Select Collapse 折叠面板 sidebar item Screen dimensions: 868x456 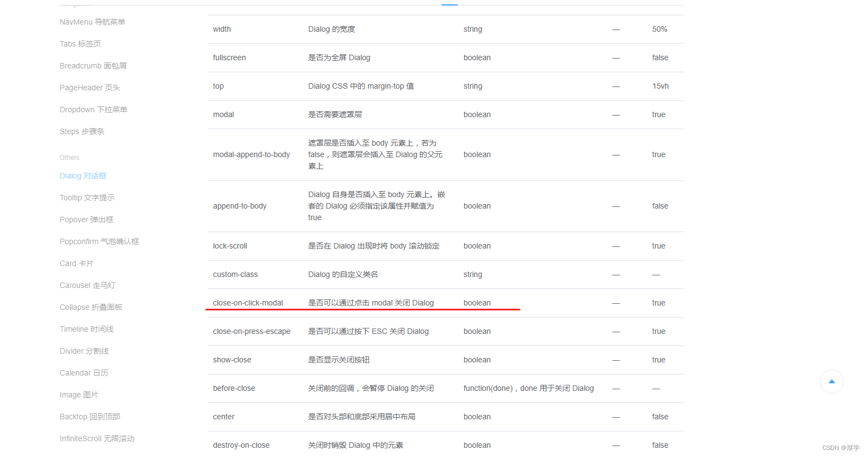91,307
